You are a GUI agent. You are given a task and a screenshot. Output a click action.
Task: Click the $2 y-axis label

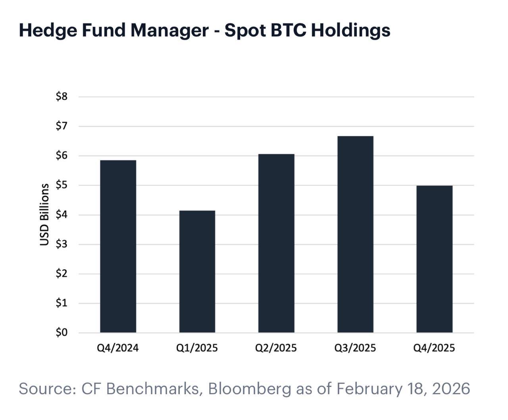62,274
